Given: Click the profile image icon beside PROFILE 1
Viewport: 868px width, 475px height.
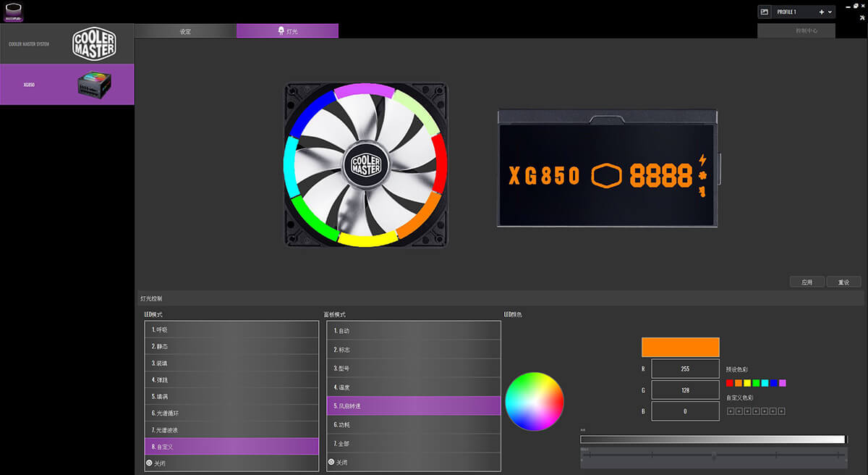Looking at the screenshot, I should point(765,12).
